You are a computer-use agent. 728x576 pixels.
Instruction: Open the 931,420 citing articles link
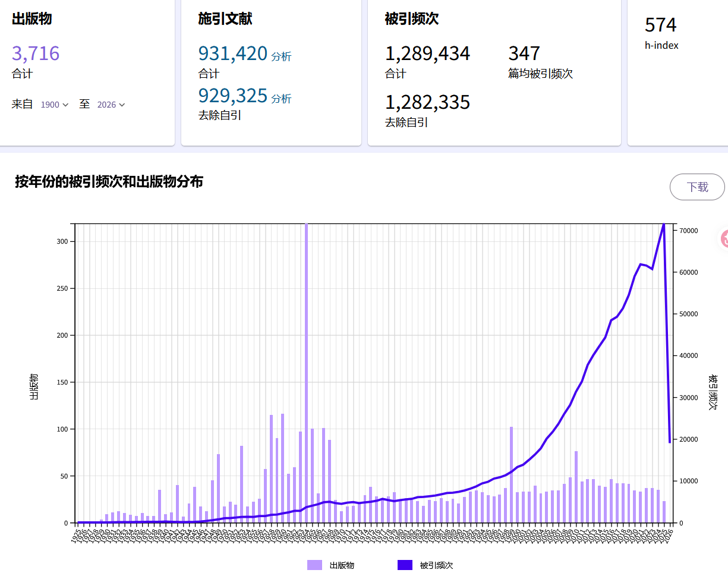tap(233, 53)
